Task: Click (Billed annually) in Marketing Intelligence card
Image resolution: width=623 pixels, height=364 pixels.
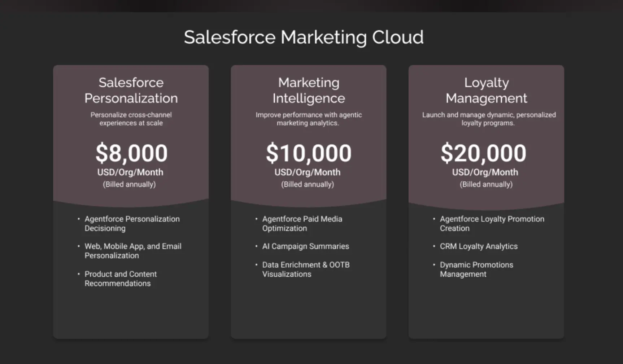Action: (308, 184)
